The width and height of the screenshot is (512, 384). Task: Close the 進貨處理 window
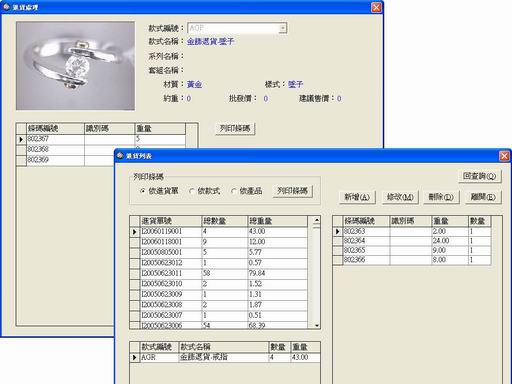point(376,7)
